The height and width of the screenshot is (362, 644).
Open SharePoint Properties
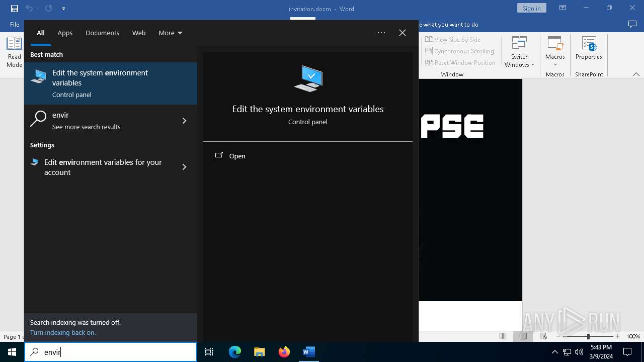(589, 49)
